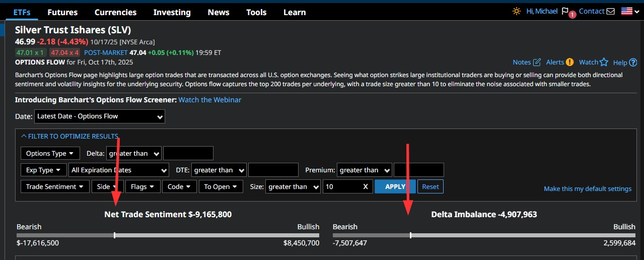Screen dimensions: 644x260
Task: Click the Watch the Webinar link
Action: [210, 100]
